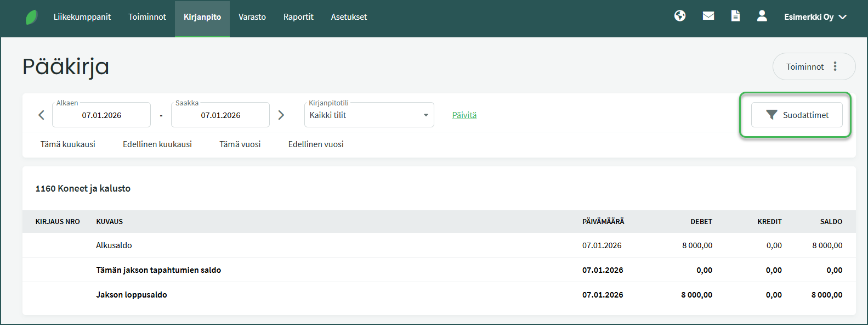This screenshot has height=325, width=868.
Task: Open the globe language icon
Action: 680,16
